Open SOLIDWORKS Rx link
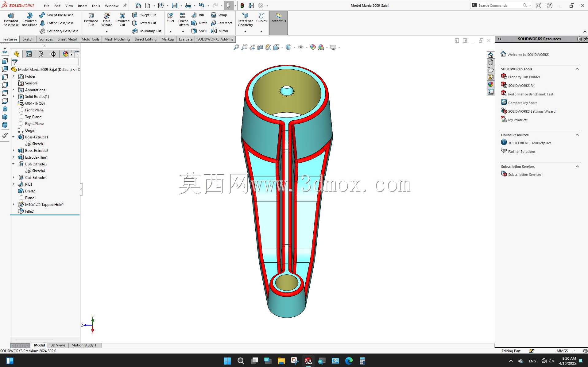588x367 pixels. (521, 86)
